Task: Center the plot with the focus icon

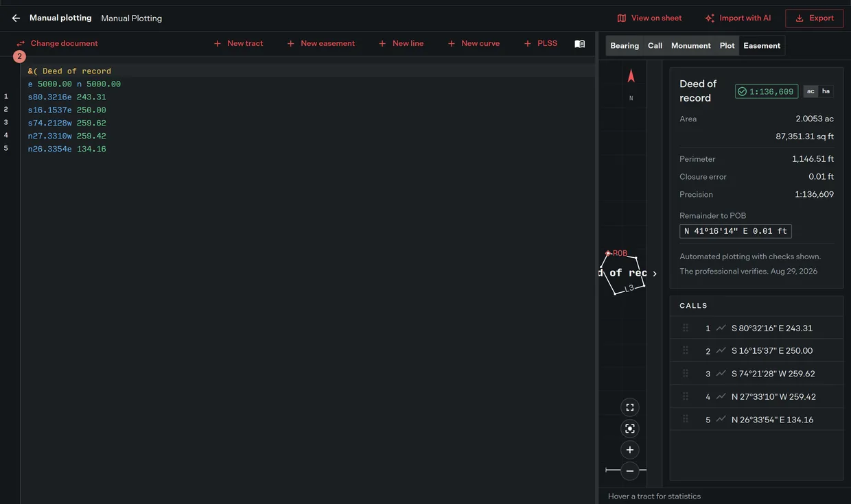Action: tap(630, 429)
